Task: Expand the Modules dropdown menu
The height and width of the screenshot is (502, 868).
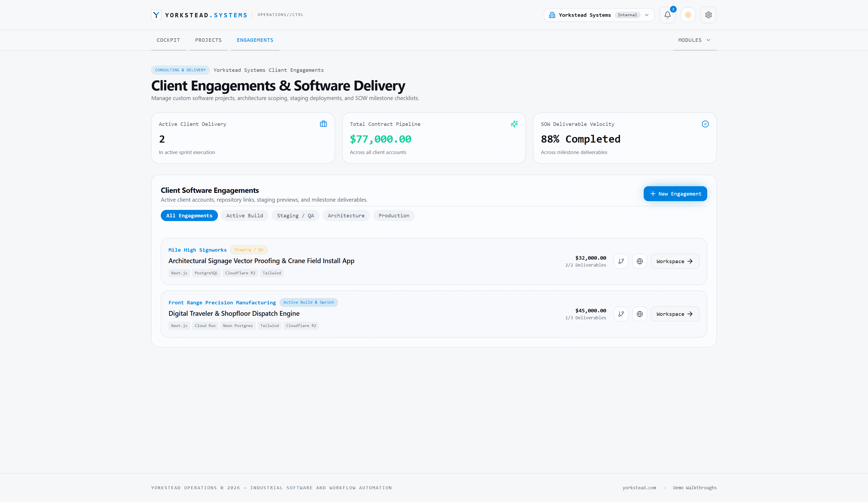Action: (694, 40)
